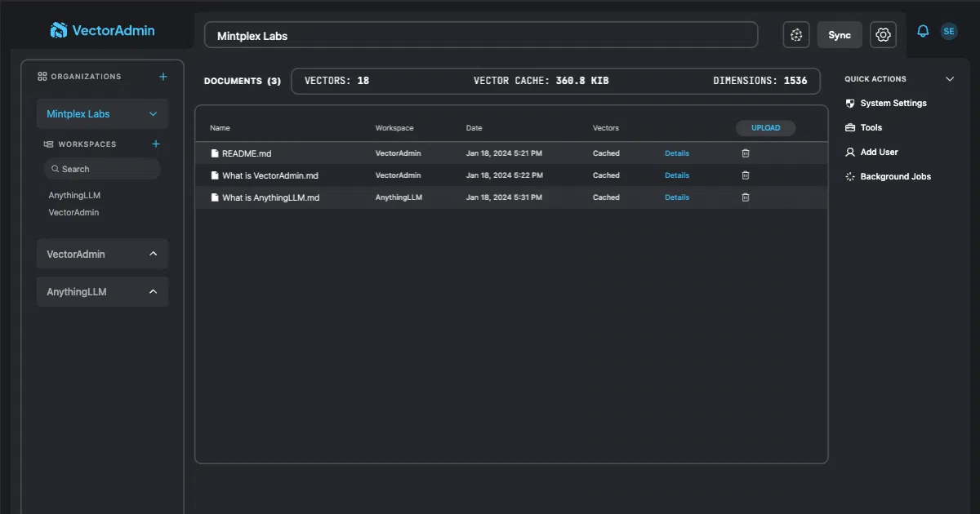This screenshot has height=514, width=980.
Task: Open the SE user avatar menu
Action: (x=948, y=32)
